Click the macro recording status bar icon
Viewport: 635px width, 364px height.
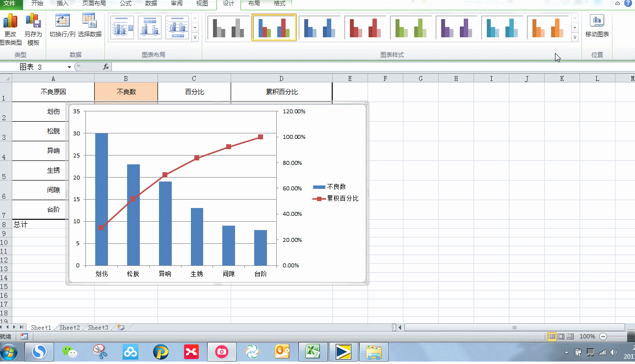[x=24, y=337]
